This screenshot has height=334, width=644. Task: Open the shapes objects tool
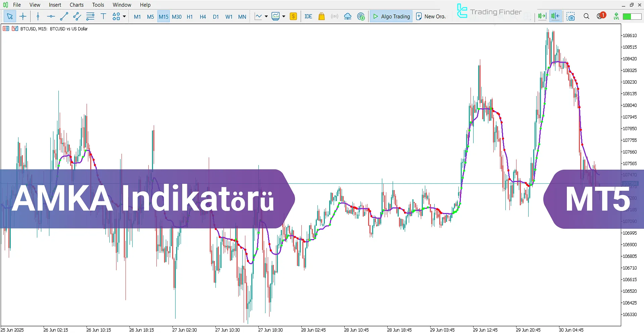(x=116, y=16)
